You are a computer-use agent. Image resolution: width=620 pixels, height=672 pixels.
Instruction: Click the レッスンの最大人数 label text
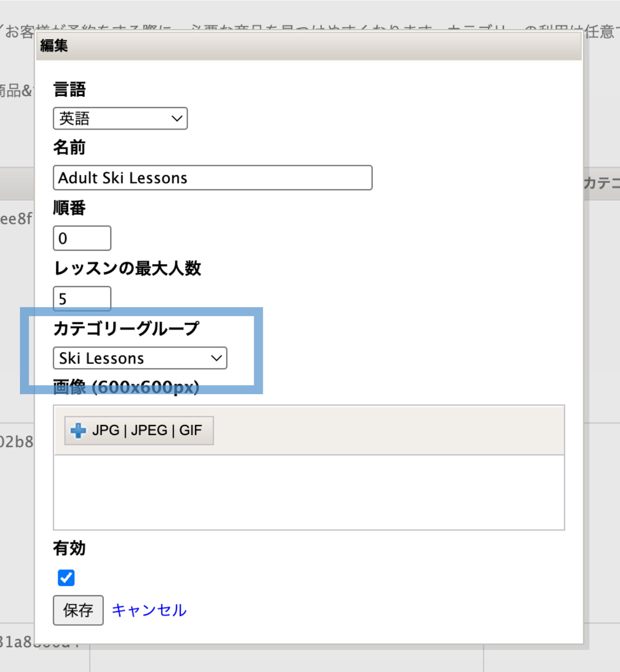coord(127,268)
